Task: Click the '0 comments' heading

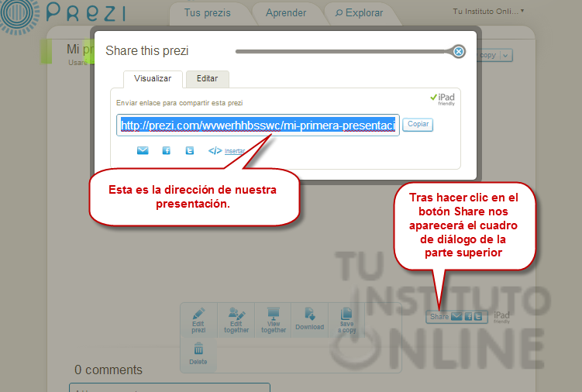Action: click(x=108, y=370)
